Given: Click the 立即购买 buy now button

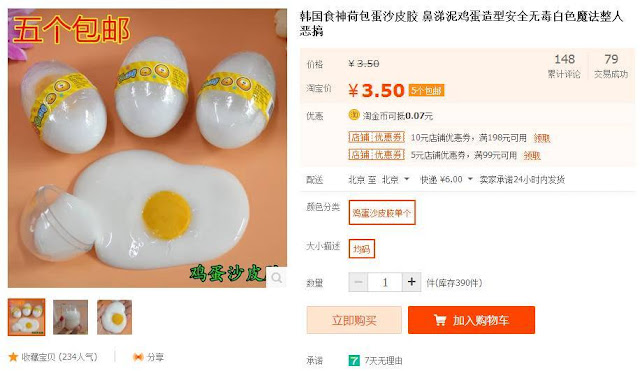Looking at the screenshot, I should coord(354,320).
